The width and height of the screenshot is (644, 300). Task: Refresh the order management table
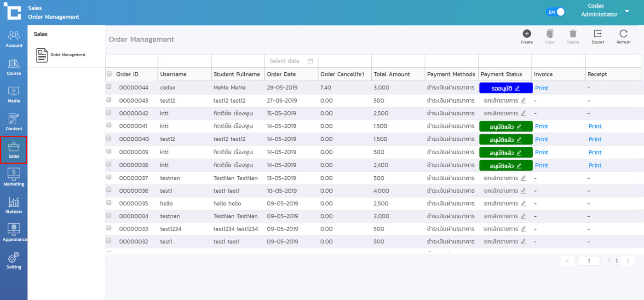623,36
